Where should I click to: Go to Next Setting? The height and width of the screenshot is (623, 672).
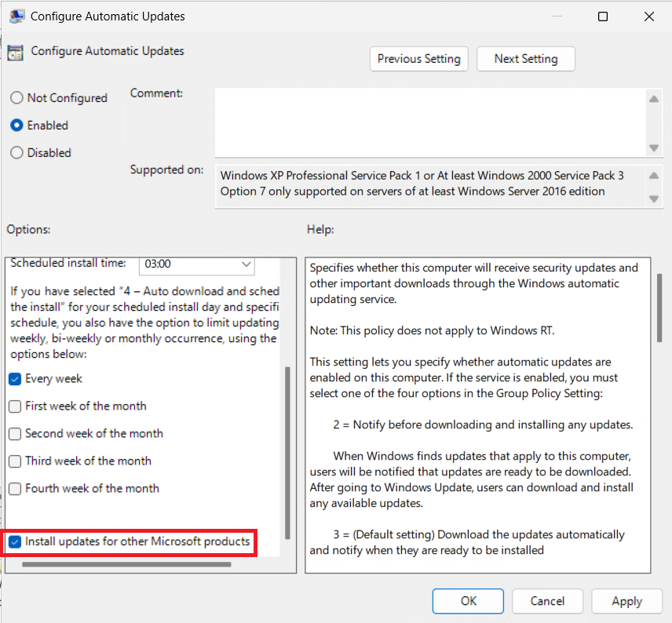click(x=525, y=59)
